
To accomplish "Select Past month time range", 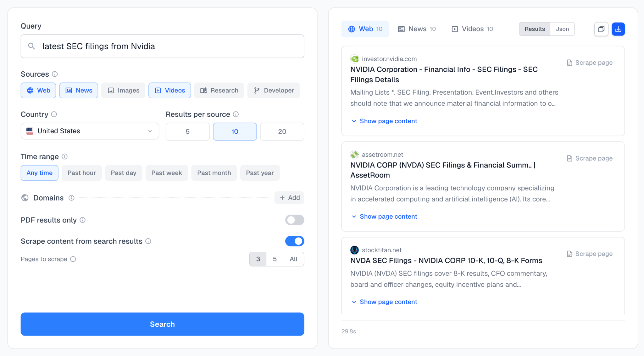I will point(214,173).
